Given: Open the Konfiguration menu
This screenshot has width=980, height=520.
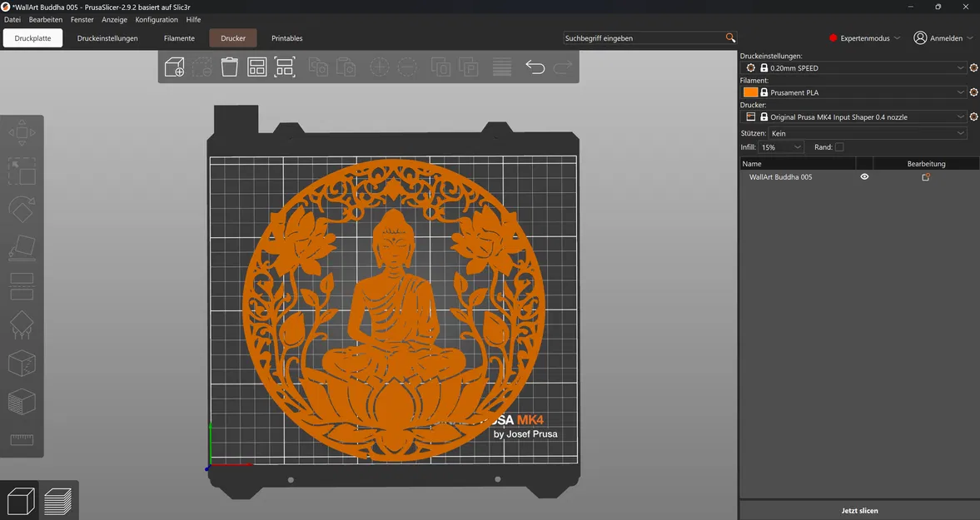Looking at the screenshot, I should [157, 19].
